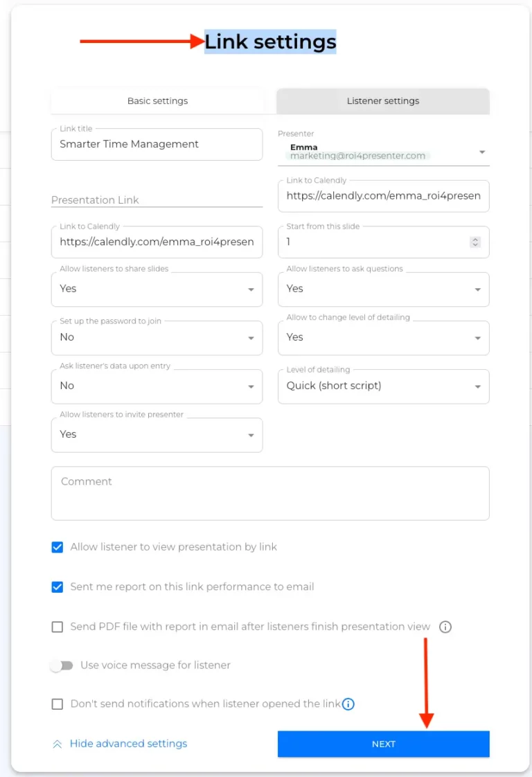The width and height of the screenshot is (532, 777).
Task: Click the info icon beside notifications setting
Action: pos(348,704)
